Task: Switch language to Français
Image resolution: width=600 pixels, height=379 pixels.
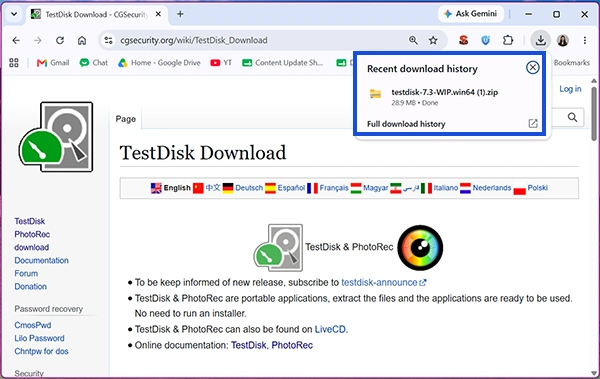Action: click(334, 188)
